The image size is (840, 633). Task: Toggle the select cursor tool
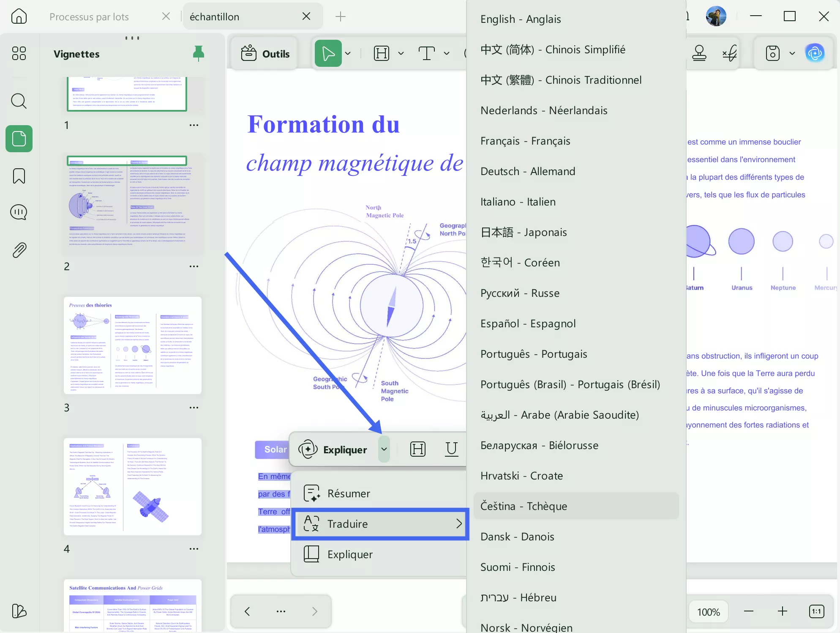click(x=328, y=53)
